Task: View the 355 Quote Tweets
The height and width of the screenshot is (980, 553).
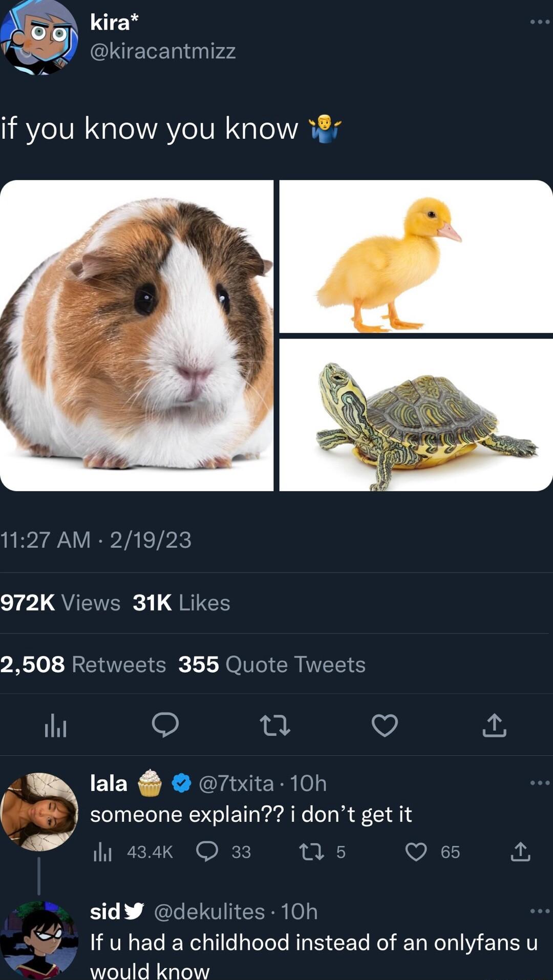Action: 272,664
